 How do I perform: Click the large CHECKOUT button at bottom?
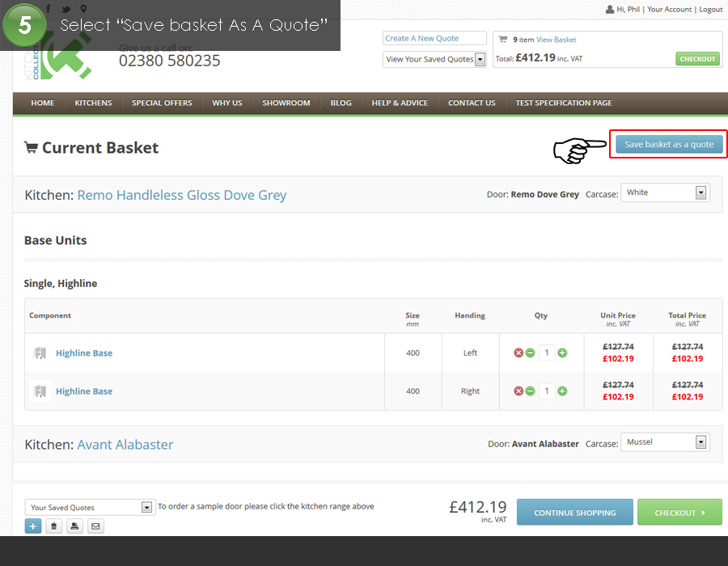[679, 513]
